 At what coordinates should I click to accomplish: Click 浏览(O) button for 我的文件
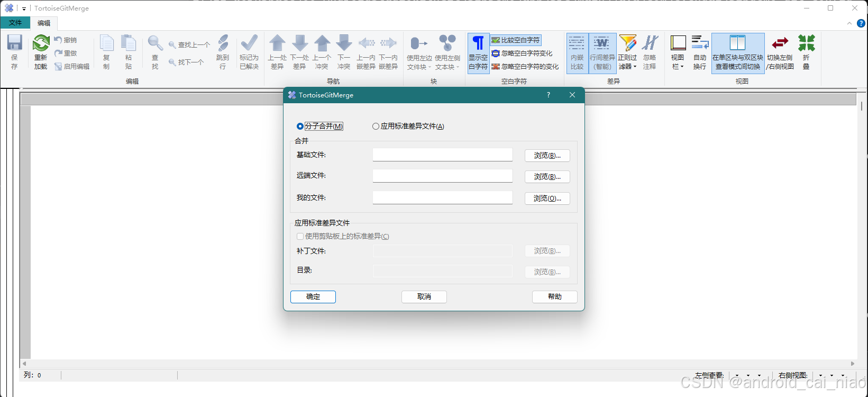[547, 198]
